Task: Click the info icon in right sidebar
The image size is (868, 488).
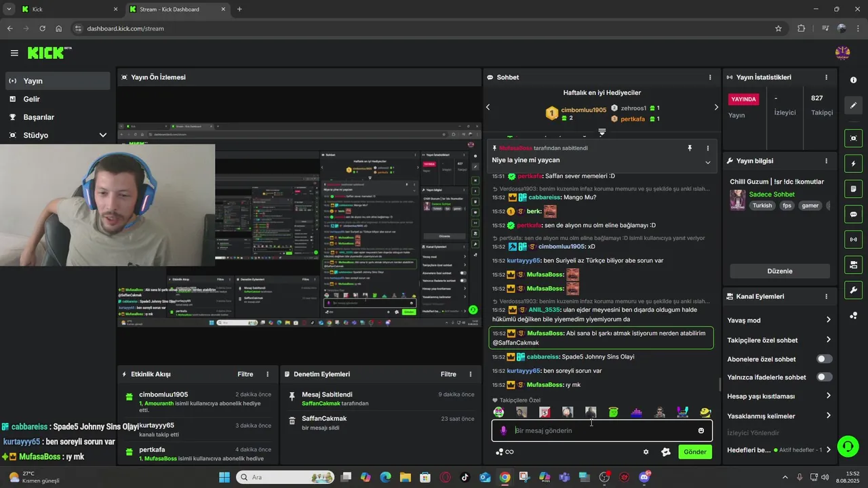Action: (853, 80)
